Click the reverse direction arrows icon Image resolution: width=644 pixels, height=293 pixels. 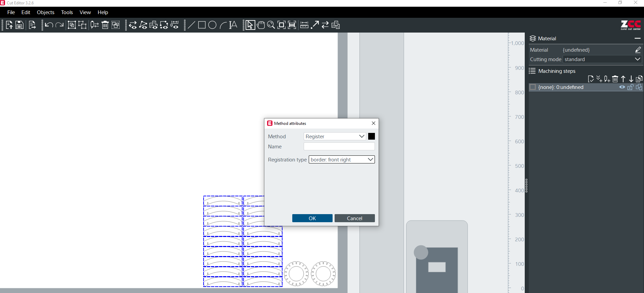325,25
